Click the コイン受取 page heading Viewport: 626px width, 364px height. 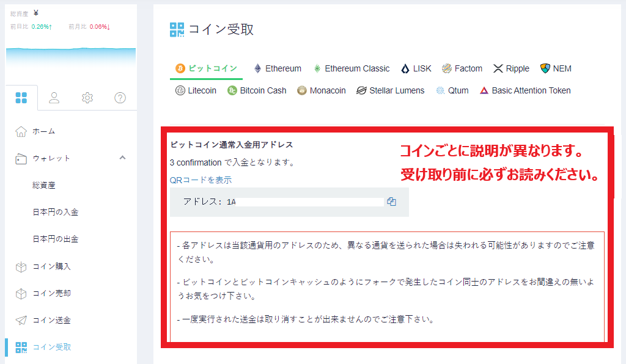pos(221,29)
